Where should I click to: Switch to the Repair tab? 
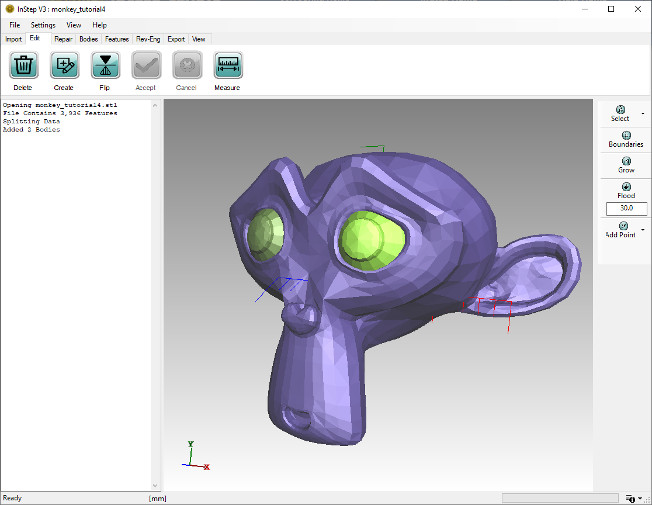64,38
